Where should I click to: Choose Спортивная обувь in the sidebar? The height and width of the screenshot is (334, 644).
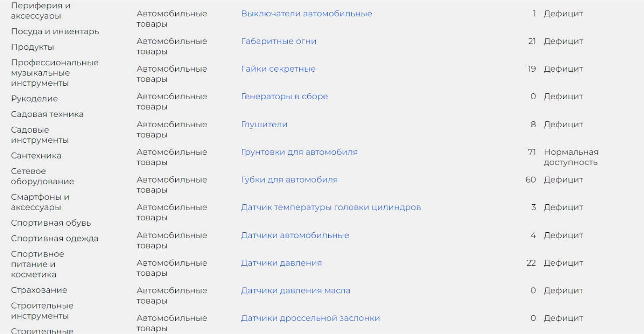[51, 223]
